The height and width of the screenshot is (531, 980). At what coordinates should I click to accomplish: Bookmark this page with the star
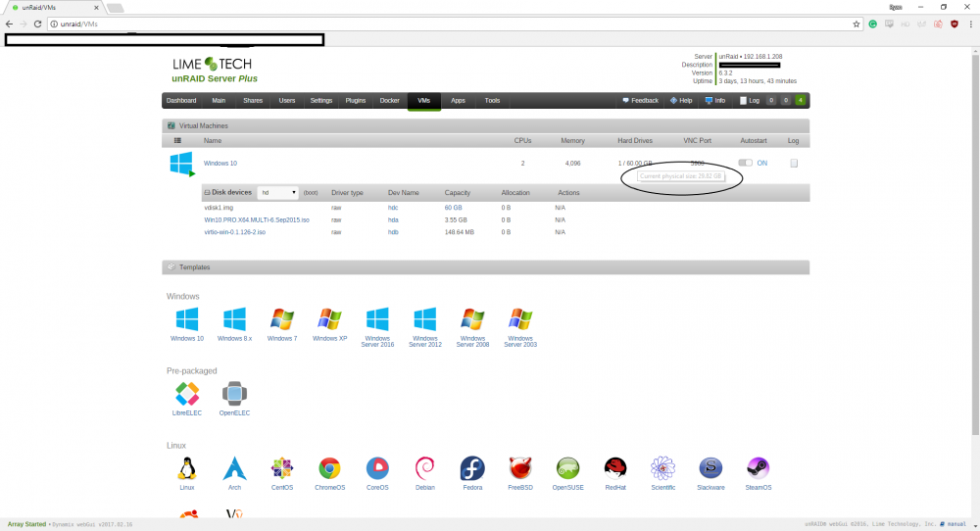tap(857, 24)
